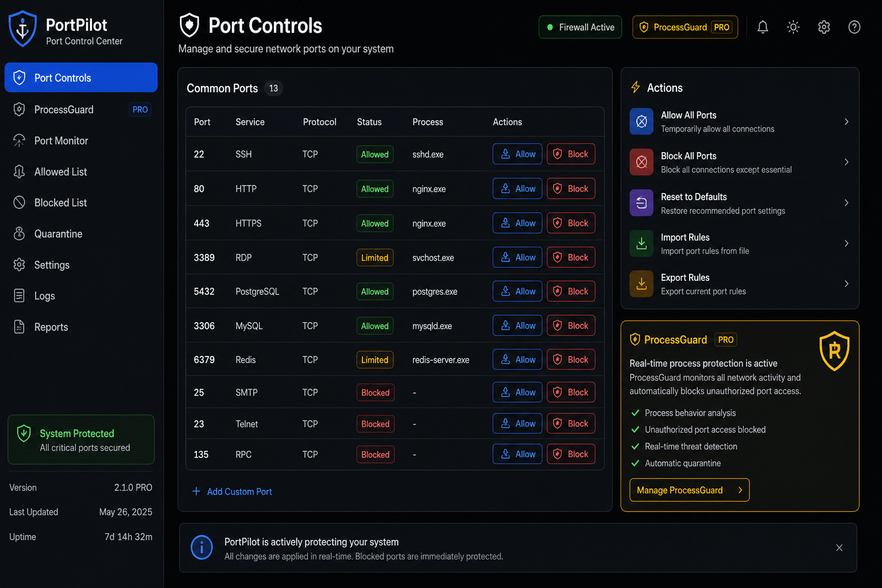Allow port 23 Telnet
Image resolution: width=882 pixels, height=588 pixels.
pyautogui.click(x=517, y=423)
